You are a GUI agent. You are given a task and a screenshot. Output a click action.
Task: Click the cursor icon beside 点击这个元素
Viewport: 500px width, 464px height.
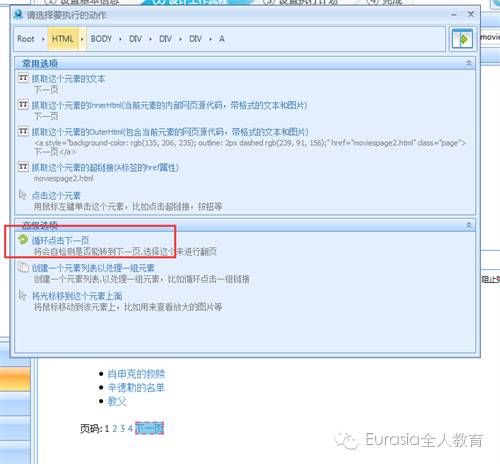[22, 195]
